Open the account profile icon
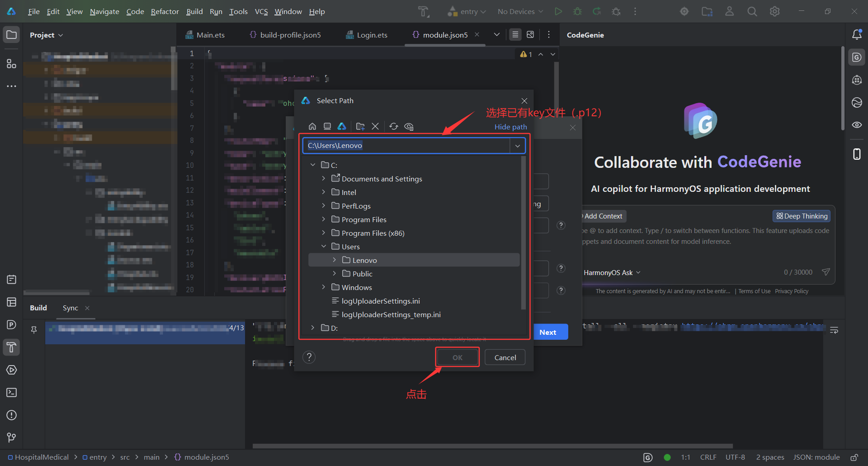Viewport: 868px width, 466px height. pos(729,11)
